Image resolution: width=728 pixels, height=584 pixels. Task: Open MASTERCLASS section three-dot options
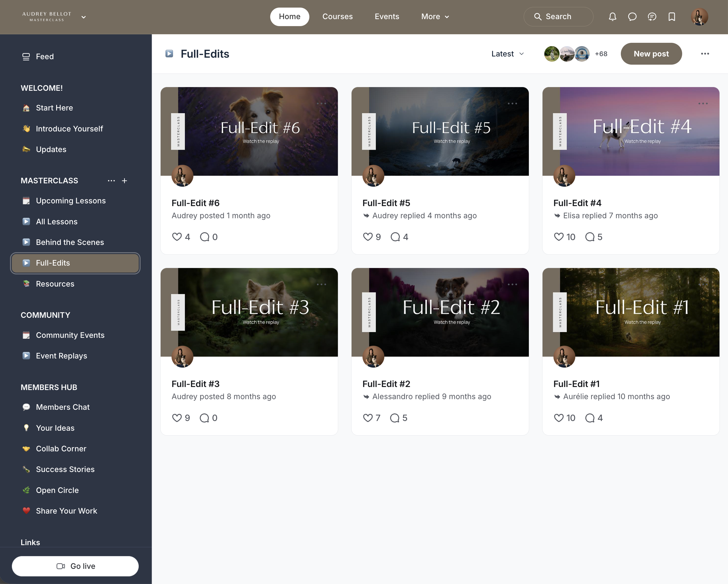click(111, 181)
